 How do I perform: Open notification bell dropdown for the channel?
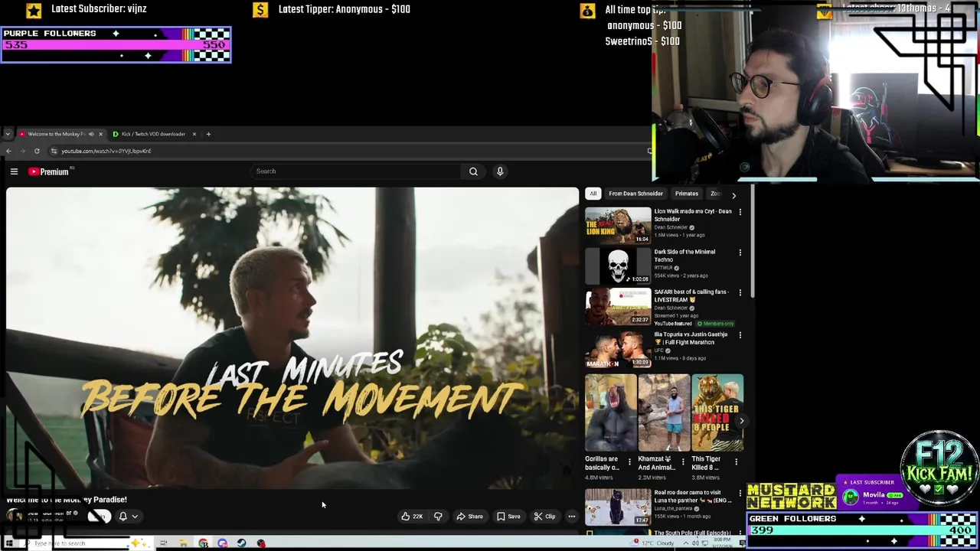pyautogui.click(x=128, y=517)
